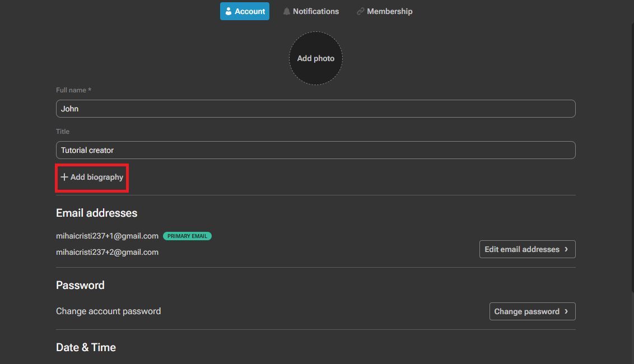This screenshot has width=634, height=364.
Task: Click the PRIMARY EMAIL badge
Action: tap(187, 236)
